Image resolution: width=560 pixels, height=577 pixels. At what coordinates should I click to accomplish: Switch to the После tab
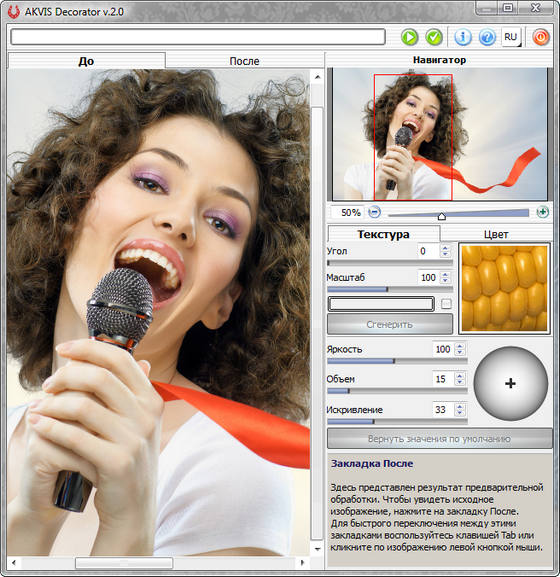(244, 61)
